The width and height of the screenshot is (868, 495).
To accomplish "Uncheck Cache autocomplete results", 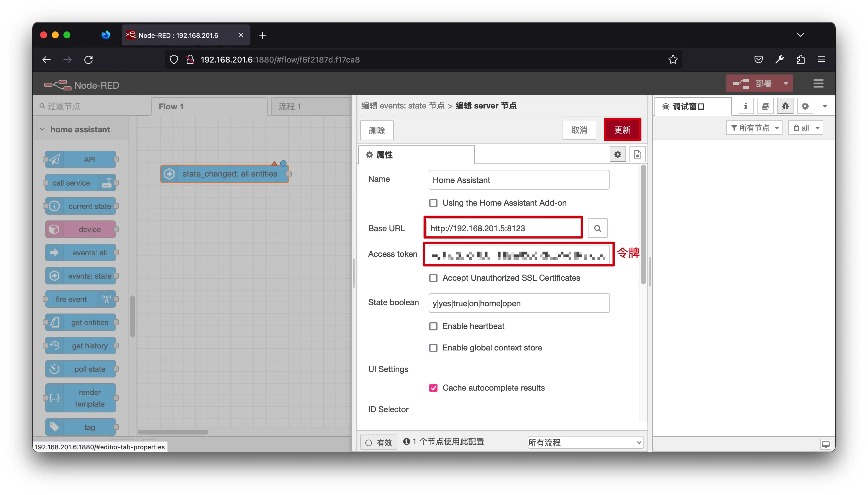I will tap(433, 388).
